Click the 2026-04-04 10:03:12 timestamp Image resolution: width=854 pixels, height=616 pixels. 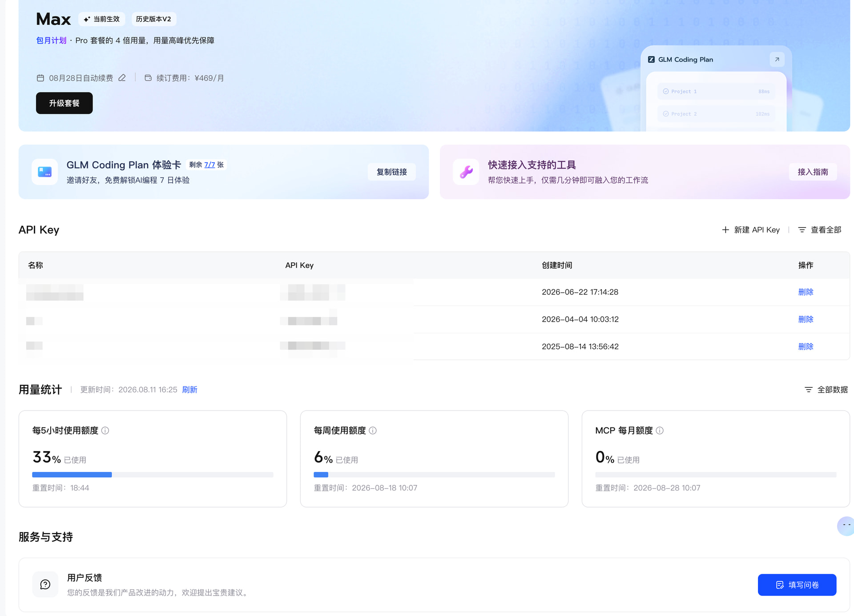coord(580,319)
